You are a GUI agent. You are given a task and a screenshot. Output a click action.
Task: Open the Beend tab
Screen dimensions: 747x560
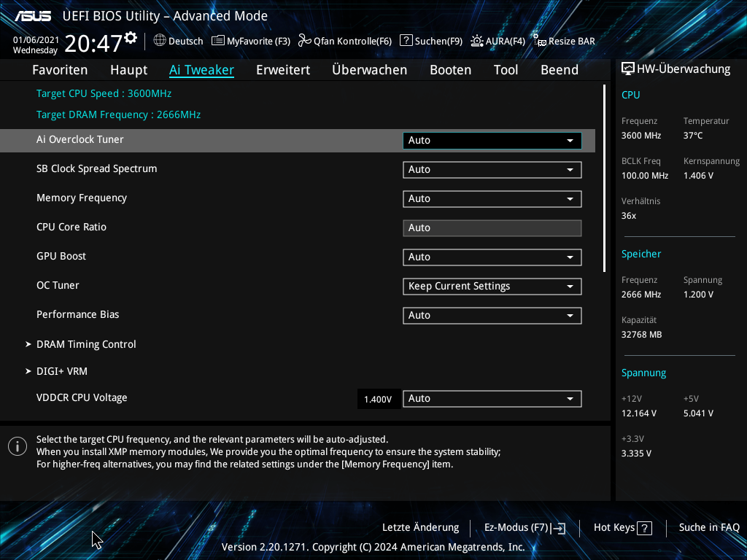pos(560,70)
